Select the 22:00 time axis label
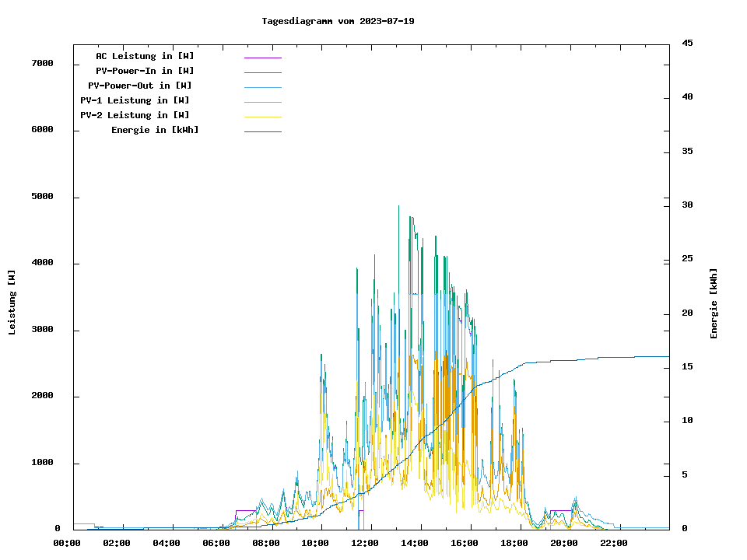This screenshot has width=747, height=560. pos(613,543)
